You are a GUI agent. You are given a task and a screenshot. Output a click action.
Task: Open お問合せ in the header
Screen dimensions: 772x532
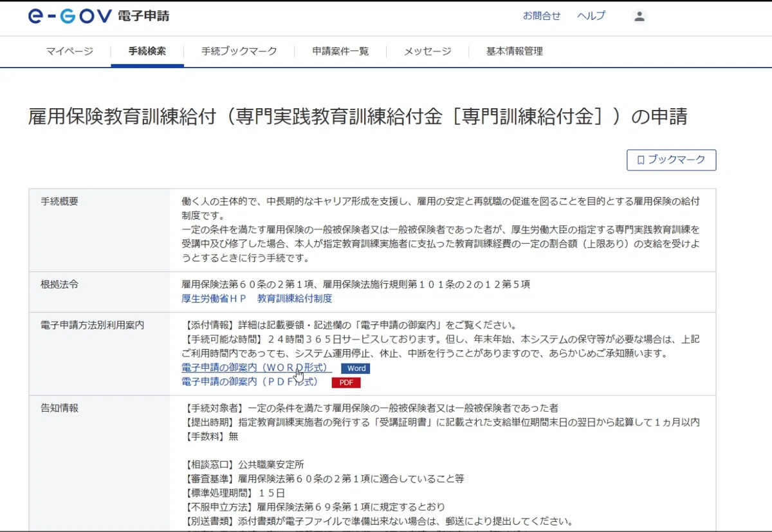click(542, 16)
